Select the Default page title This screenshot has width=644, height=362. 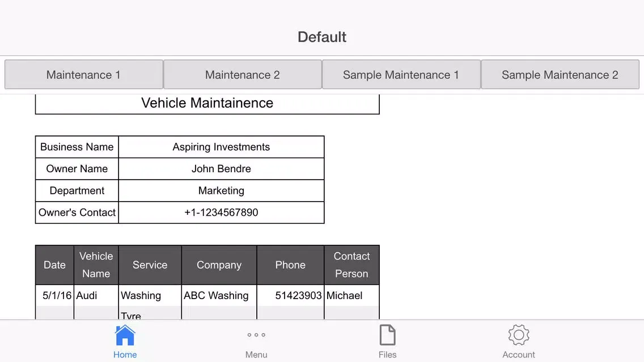(x=322, y=37)
